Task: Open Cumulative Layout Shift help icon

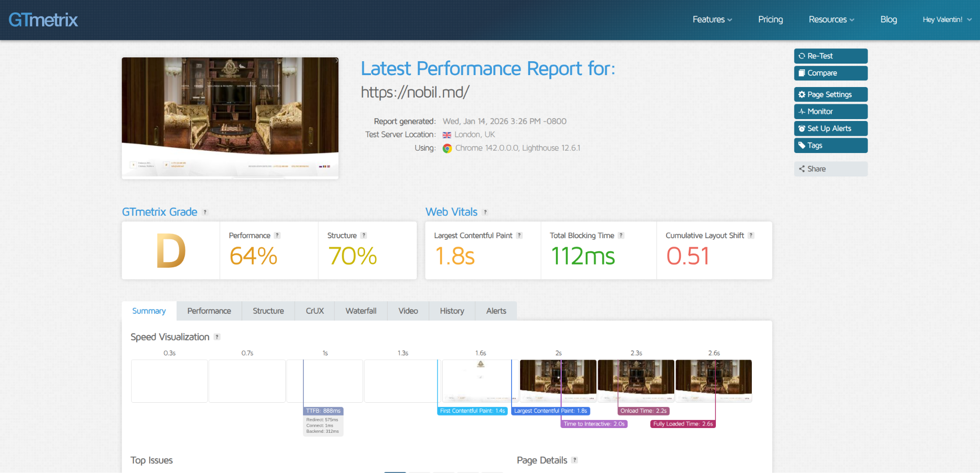Action: pos(751,235)
